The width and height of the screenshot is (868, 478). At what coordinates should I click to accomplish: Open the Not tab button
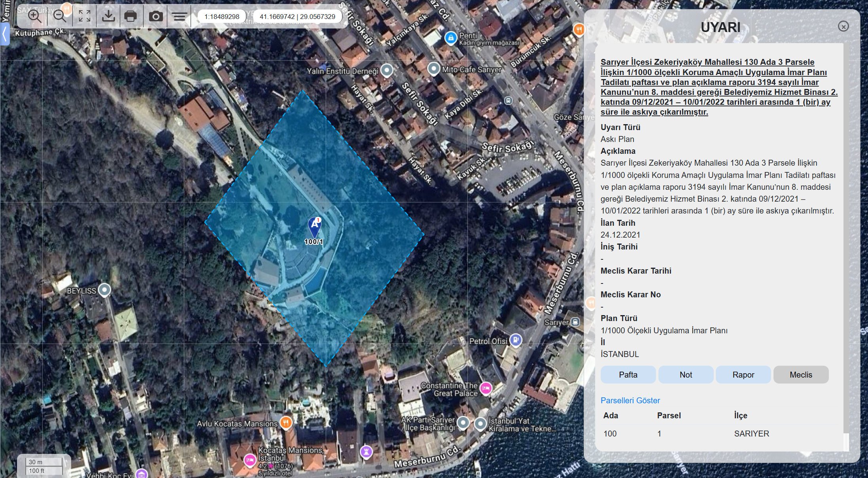(686, 374)
